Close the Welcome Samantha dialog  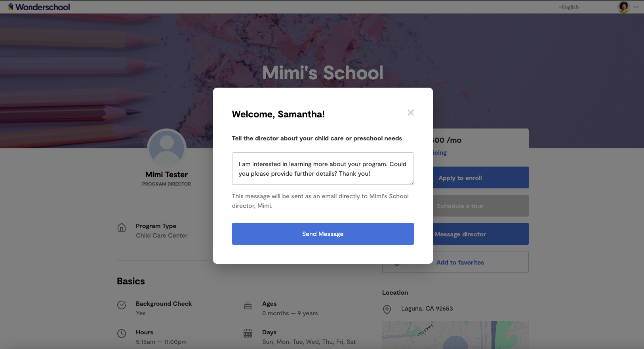[410, 113]
